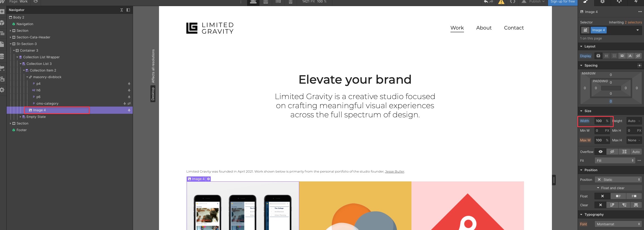Set display to Block
Viewport: 644px width, 230px height.
(598, 56)
